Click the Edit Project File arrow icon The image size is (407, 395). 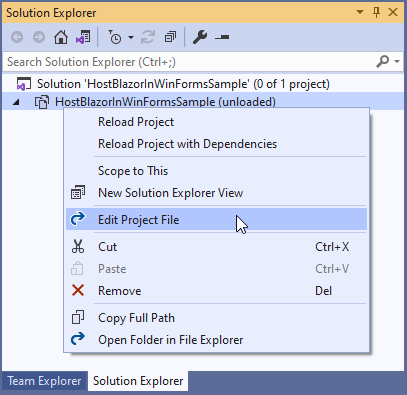pyautogui.click(x=78, y=219)
